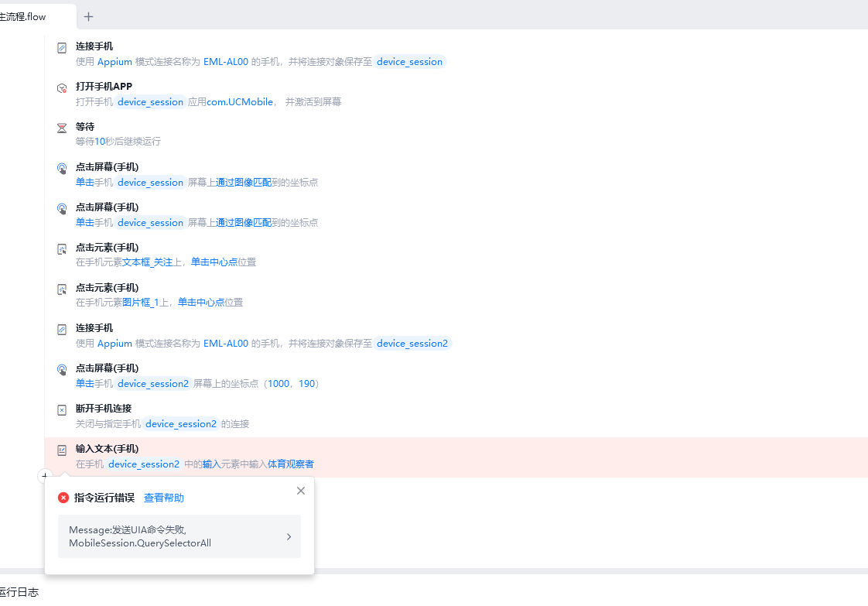Click device_session2 in 断开手机连接 step
The width and height of the screenshot is (868, 606).
point(181,424)
